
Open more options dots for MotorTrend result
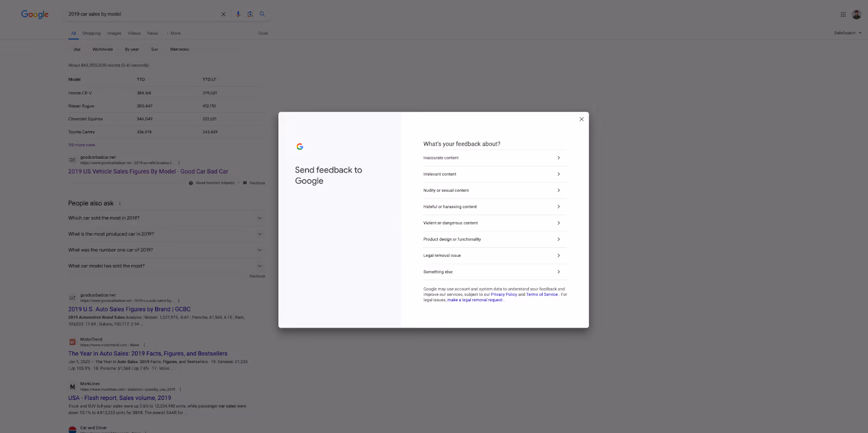[x=144, y=345]
